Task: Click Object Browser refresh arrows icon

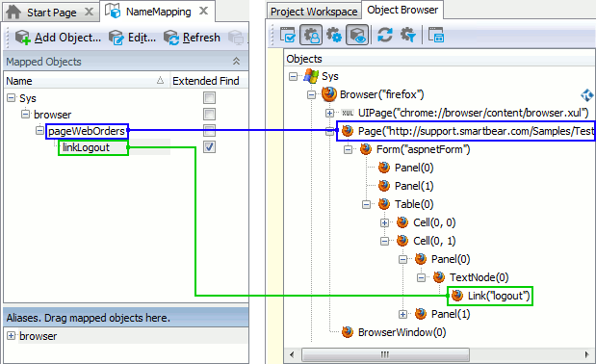Action: click(x=385, y=36)
